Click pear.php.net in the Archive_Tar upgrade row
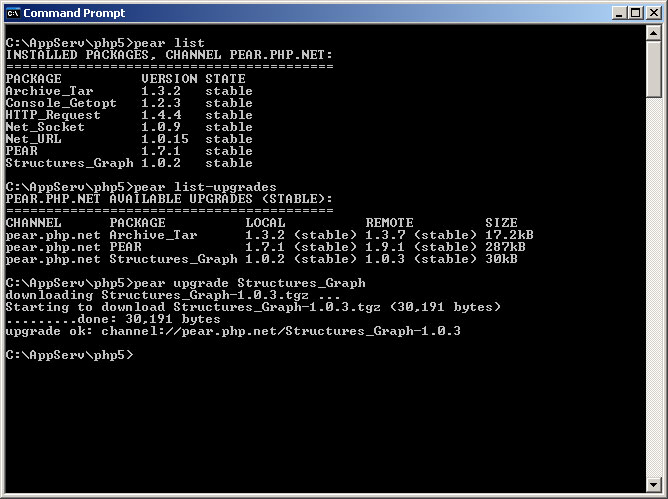The height and width of the screenshot is (499, 668). tap(53, 235)
